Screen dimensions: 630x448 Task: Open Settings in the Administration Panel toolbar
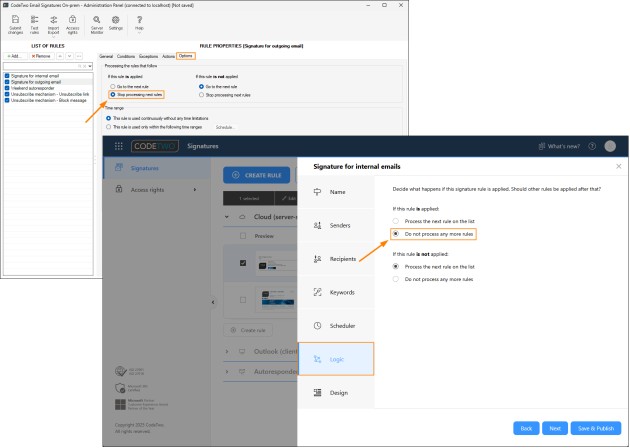point(116,23)
